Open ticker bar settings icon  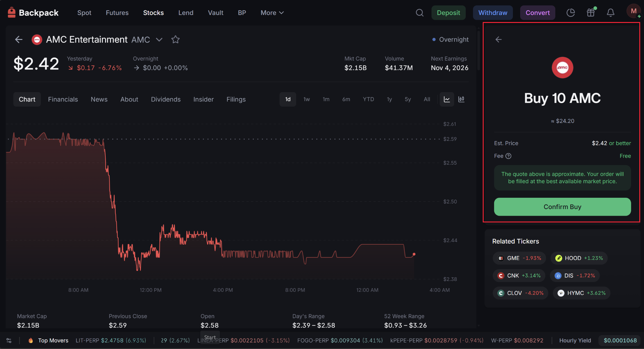(9, 341)
